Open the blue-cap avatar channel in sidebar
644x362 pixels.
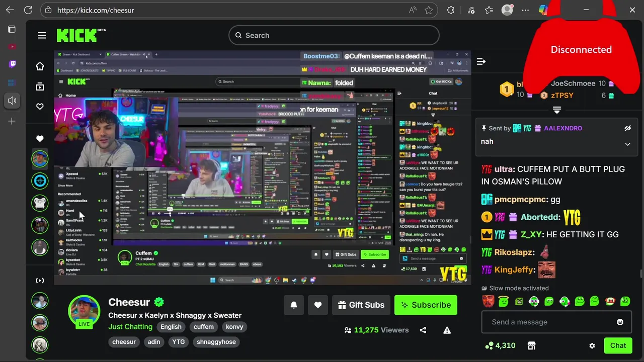pos(40,158)
